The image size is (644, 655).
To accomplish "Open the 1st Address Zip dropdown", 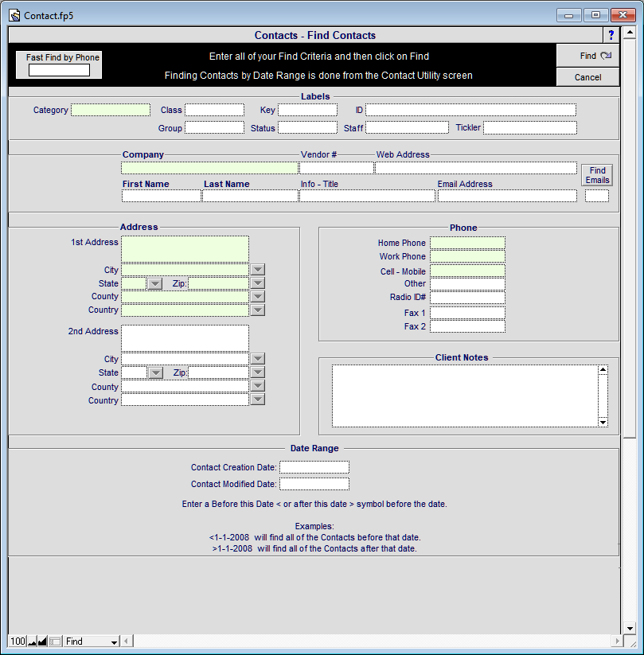I will coord(258,283).
